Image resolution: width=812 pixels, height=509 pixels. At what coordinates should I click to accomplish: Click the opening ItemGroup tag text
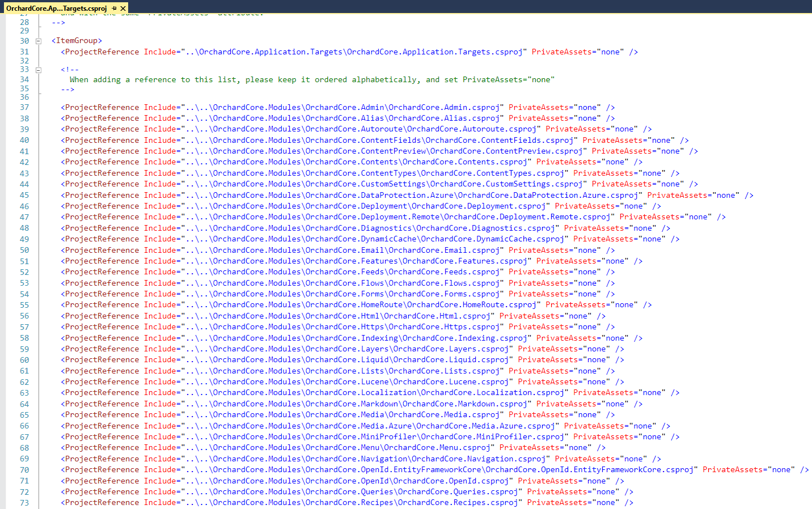(x=77, y=41)
